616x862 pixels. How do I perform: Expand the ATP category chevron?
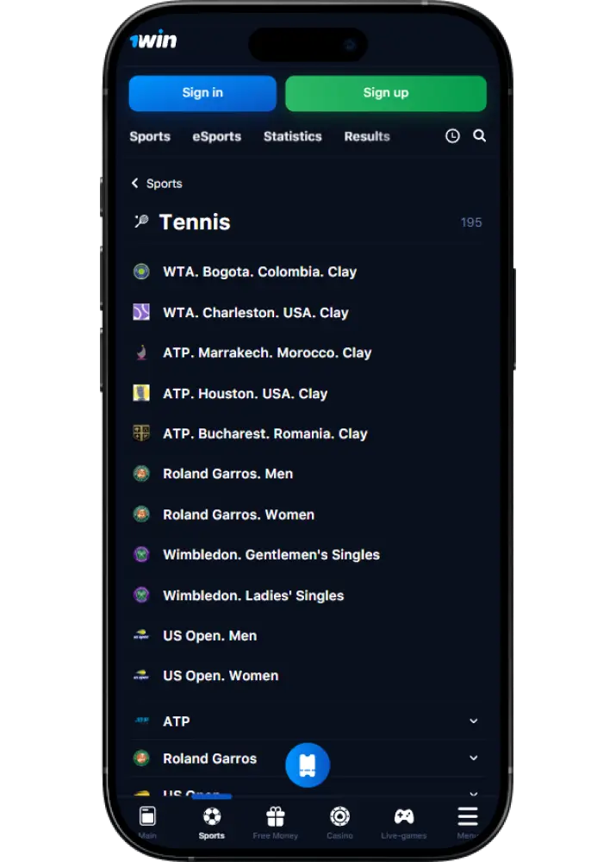pyautogui.click(x=473, y=721)
